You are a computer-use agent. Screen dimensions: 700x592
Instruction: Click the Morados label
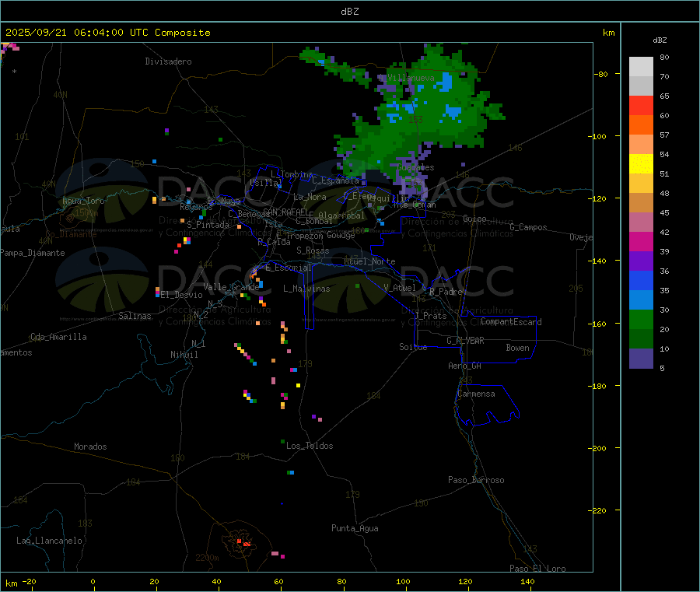click(x=90, y=447)
